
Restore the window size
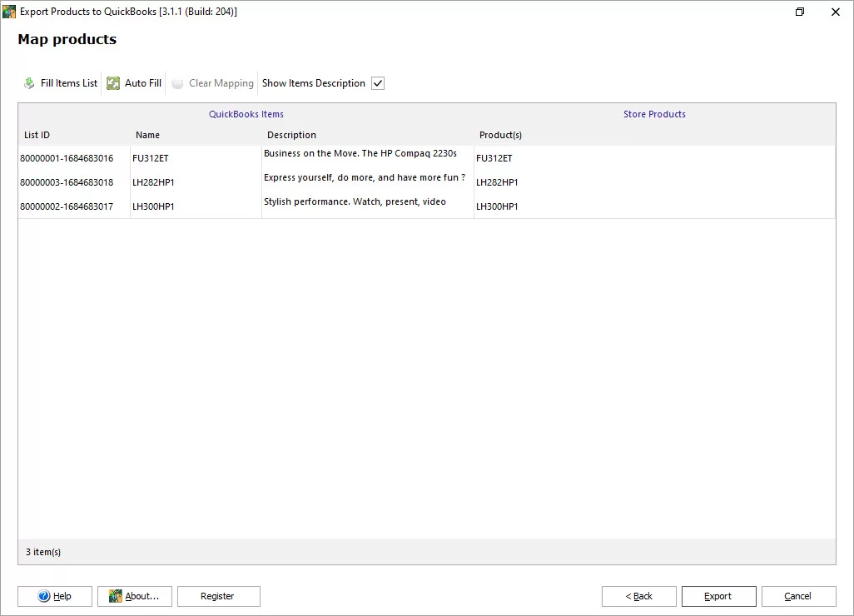[x=800, y=12]
